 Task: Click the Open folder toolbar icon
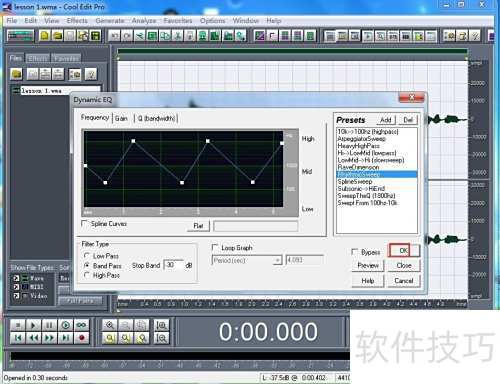click(x=57, y=35)
